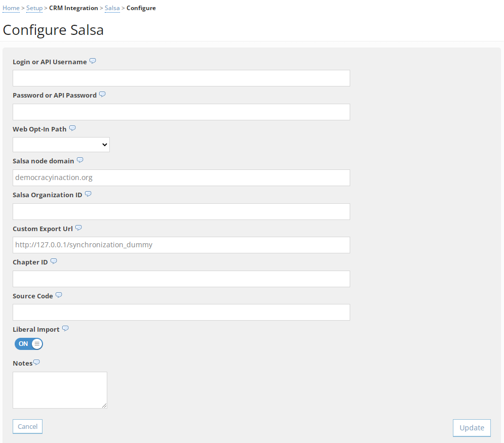View Web Opt-In Path help bubble
This screenshot has height=443, width=504.
click(x=72, y=128)
